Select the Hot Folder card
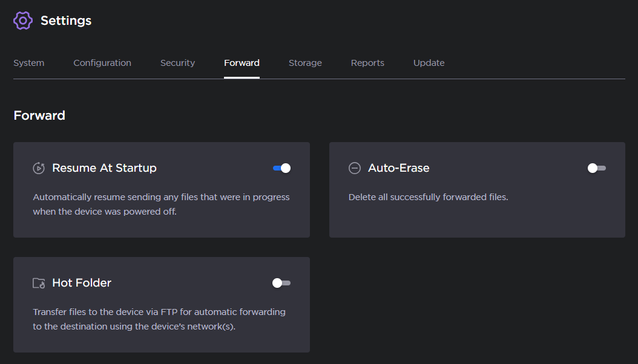This screenshot has width=638, height=364. point(162,304)
